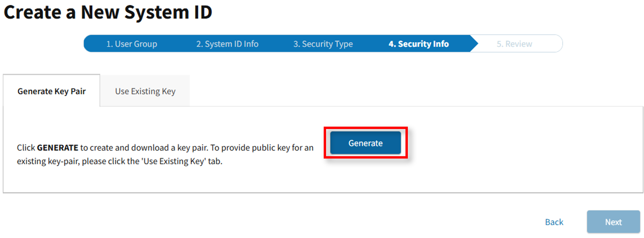Click "download a key pair" in the instructions

pos(170,148)
